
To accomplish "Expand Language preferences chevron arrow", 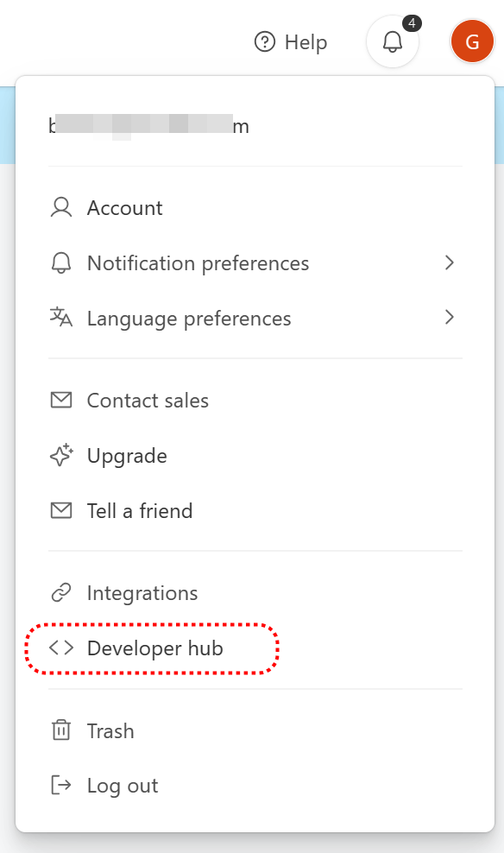I will point(449,317).
